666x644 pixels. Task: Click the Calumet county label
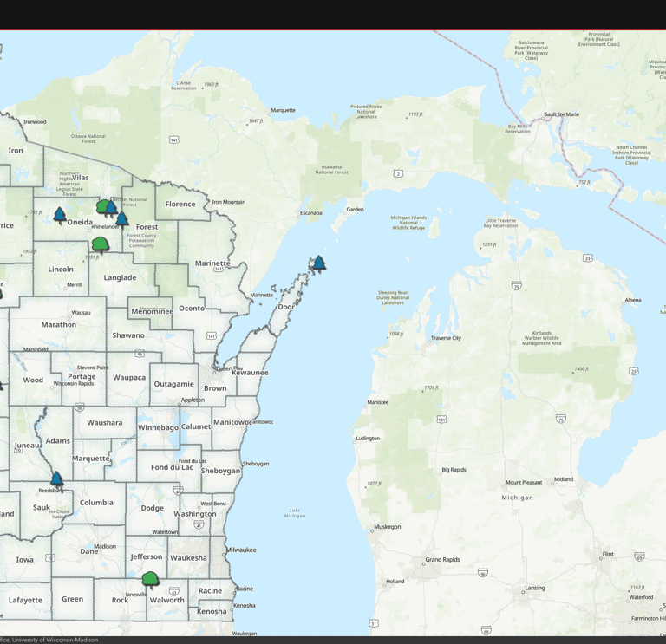[x=196, y=426]
